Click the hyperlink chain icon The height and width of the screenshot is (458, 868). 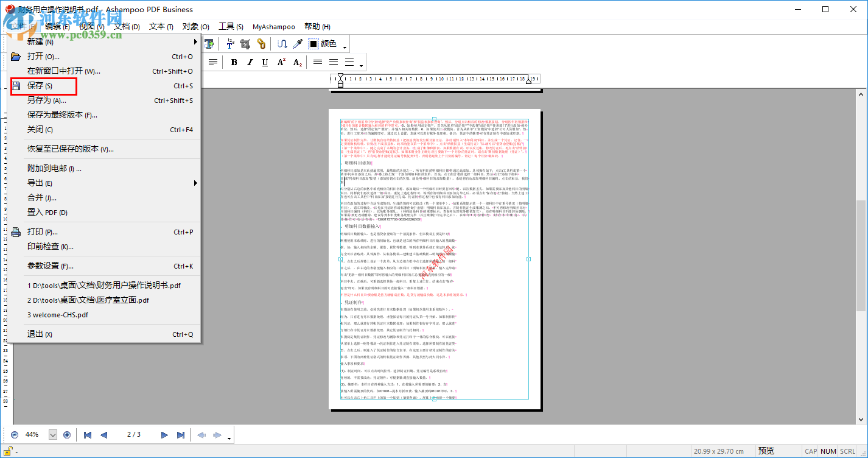click(261, 44)
